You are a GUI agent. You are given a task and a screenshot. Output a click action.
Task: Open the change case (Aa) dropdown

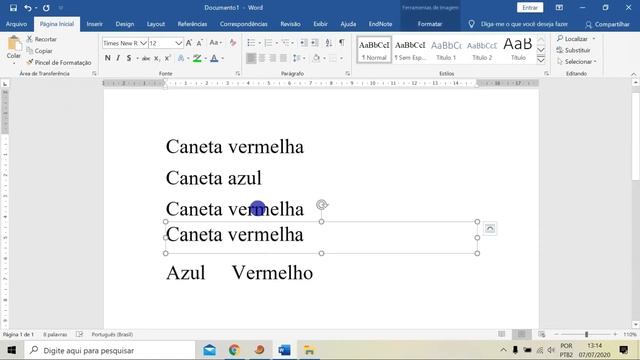(215, 42)
